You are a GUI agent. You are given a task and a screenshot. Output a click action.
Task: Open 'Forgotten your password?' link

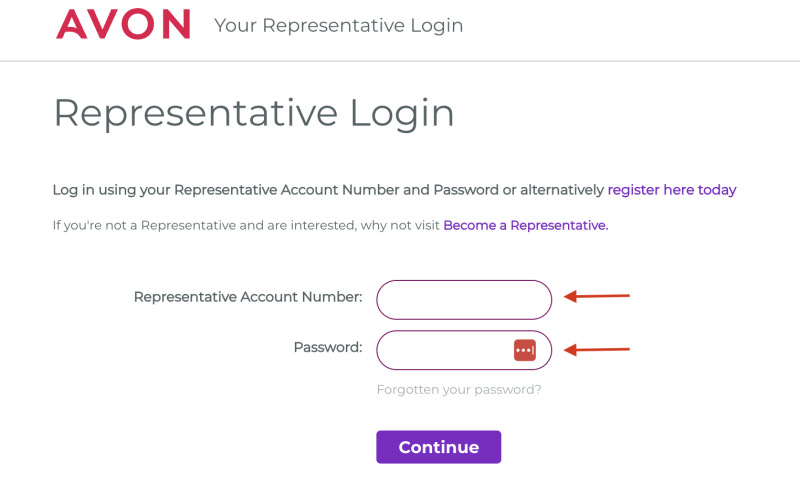pyautogui.click(x=459, y=390)
